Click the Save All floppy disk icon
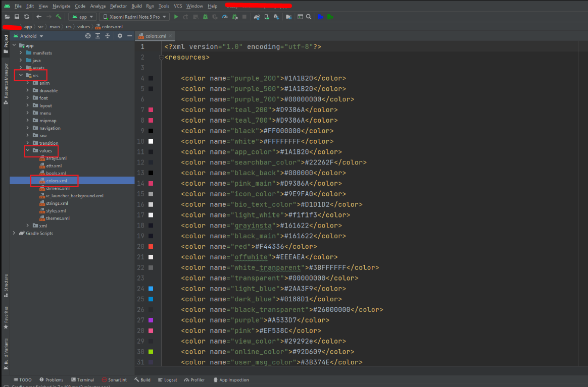Image resolution: width=588 pixels, height=387 pixels. point(17,17)
